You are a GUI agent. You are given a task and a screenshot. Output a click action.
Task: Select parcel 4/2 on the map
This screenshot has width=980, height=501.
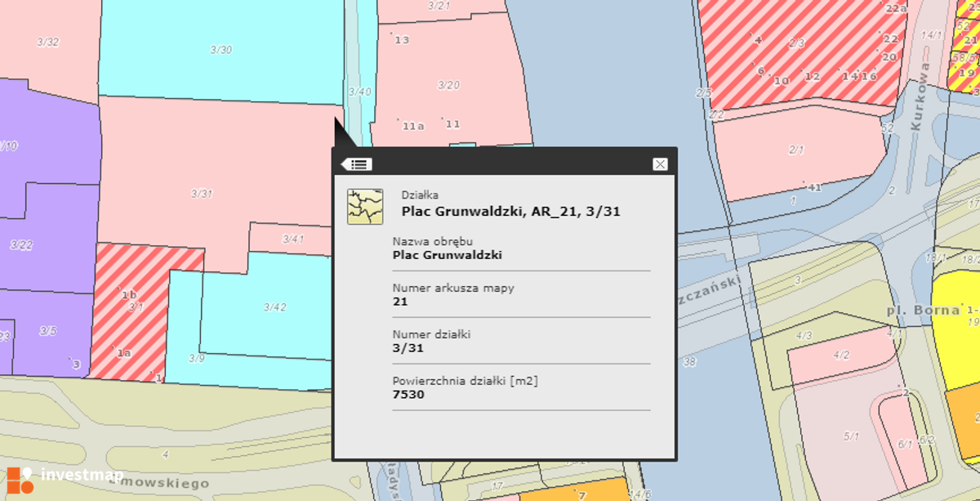[842, 355]
